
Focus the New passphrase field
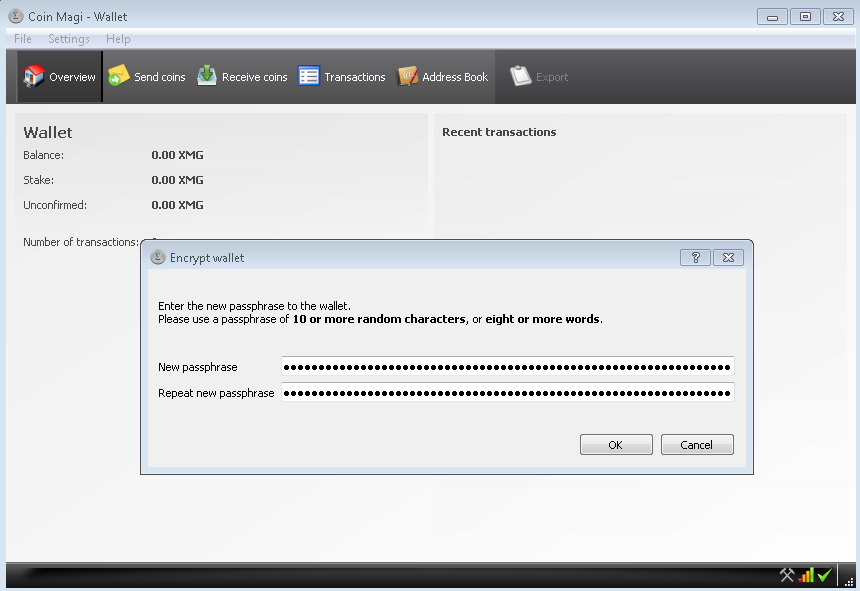coord(507,366)
